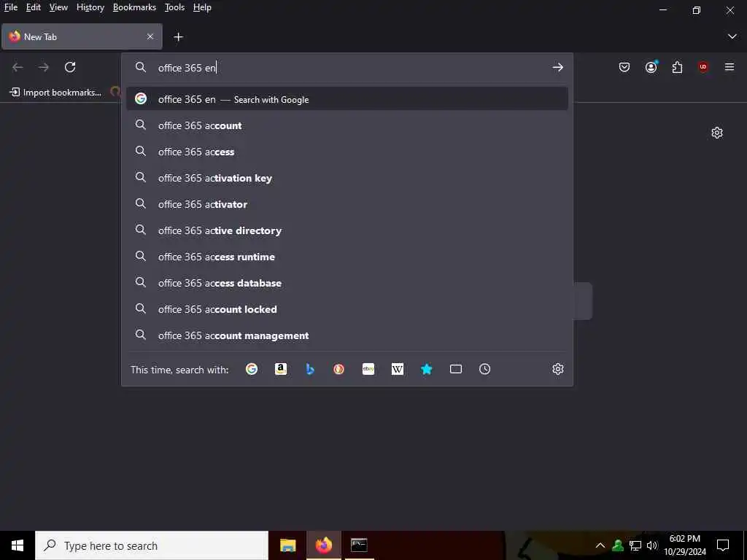
Task: Show hidden system tray icons
Action: (x=600, y=545)
